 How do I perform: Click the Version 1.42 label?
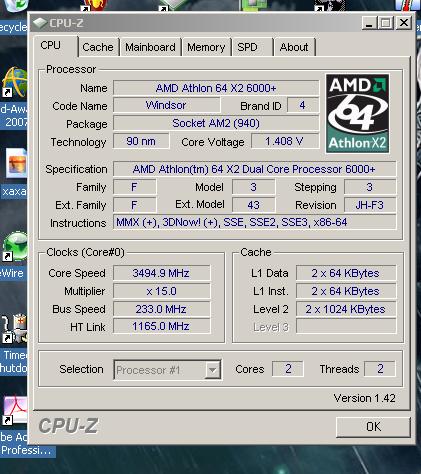tap(364, 398)
